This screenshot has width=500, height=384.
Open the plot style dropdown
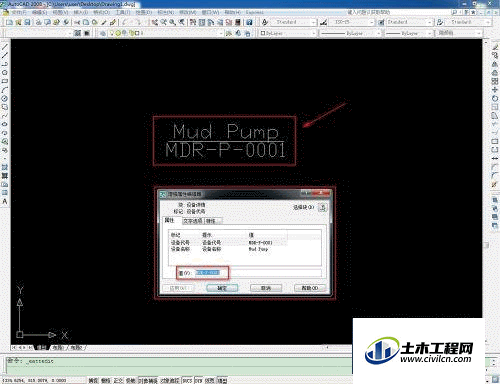(x=479, y=33)
